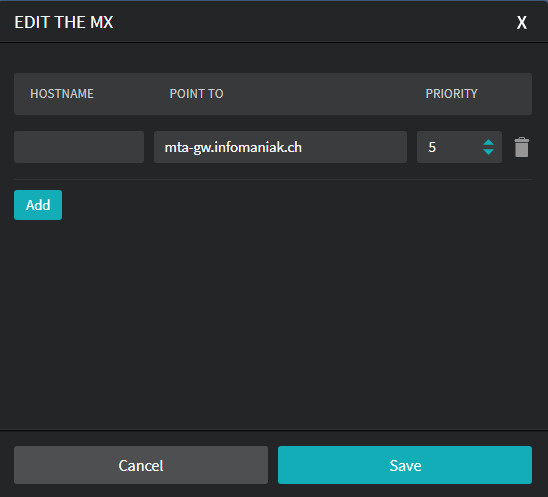Close the Edit the MX dialog
Image resolution: width=548 pixels, height=497 pixels.
coord(521,23)
